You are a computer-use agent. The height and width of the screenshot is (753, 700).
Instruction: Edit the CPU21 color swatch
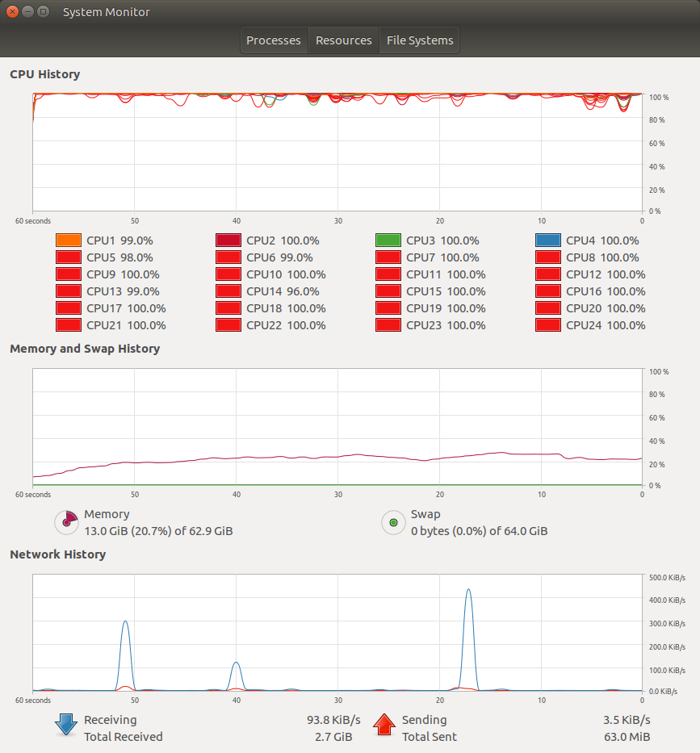(x=69, y=325)
